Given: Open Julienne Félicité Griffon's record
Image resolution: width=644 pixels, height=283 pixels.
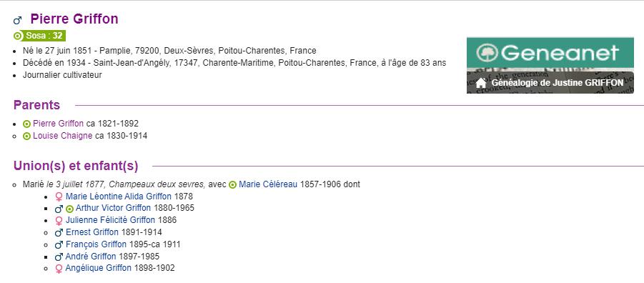Looking at the screenshot, I should (x=111, y=220).
